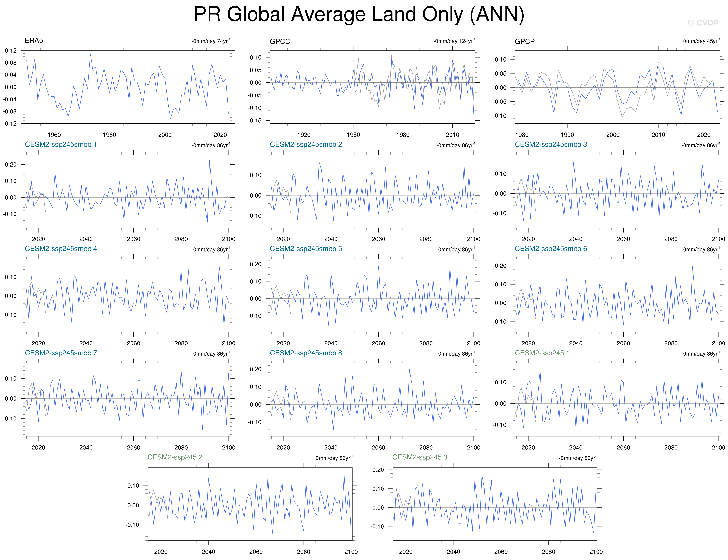Viewport: 728px width, 560px height.
Task: Click the GPCC panel title
Action: pos(280,42)
